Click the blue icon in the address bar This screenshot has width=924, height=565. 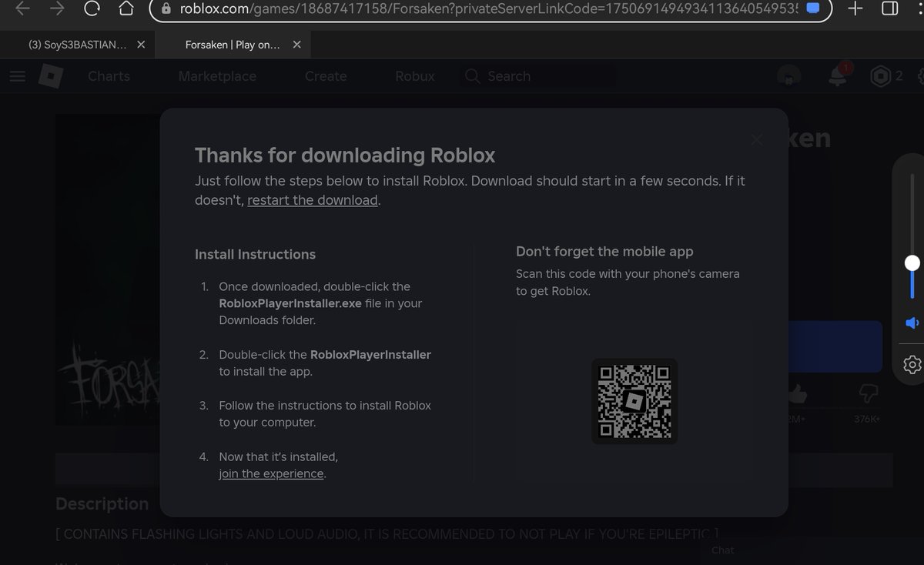coord(812,9)
